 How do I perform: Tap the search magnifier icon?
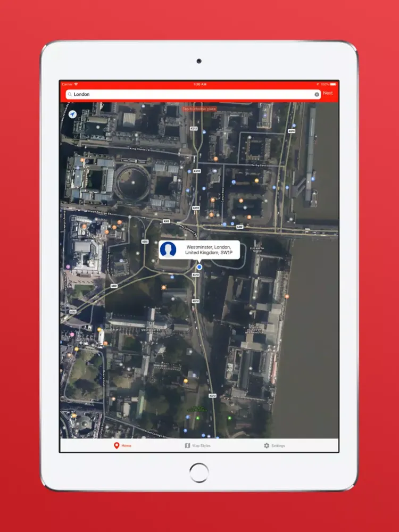point(70,94)
